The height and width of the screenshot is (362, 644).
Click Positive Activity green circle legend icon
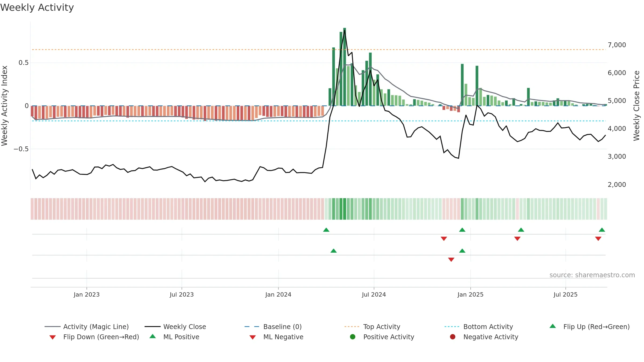coord(353,337)
